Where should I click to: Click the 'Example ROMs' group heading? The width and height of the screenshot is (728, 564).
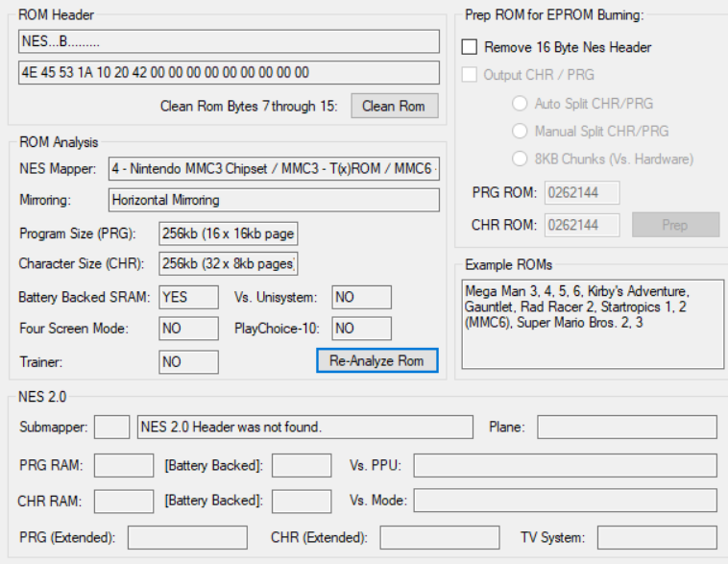509,265
